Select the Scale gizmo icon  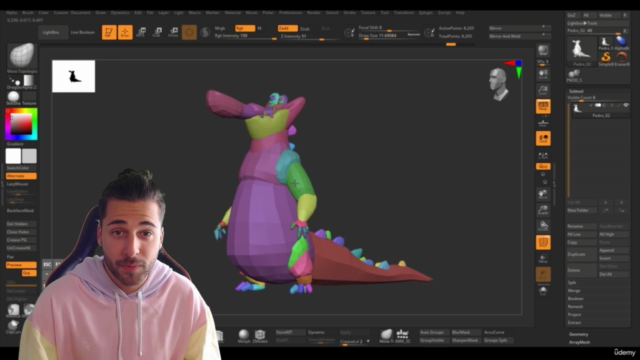157,32
